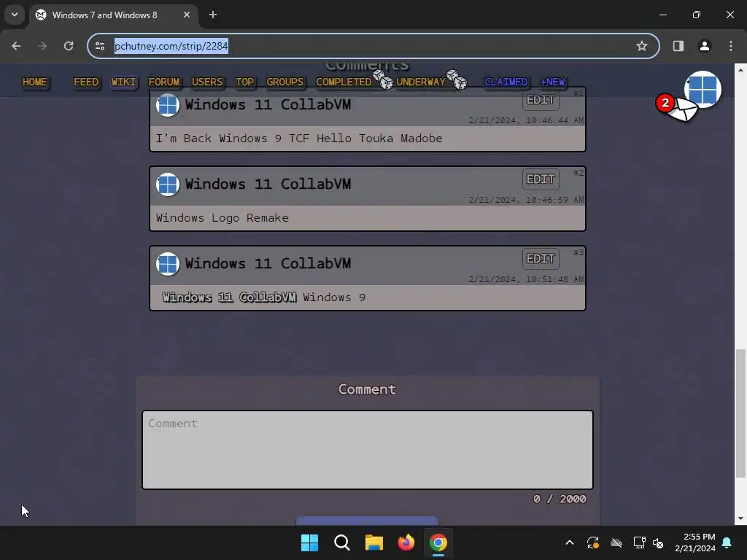
Task: Reload the page
Action: 69,46
